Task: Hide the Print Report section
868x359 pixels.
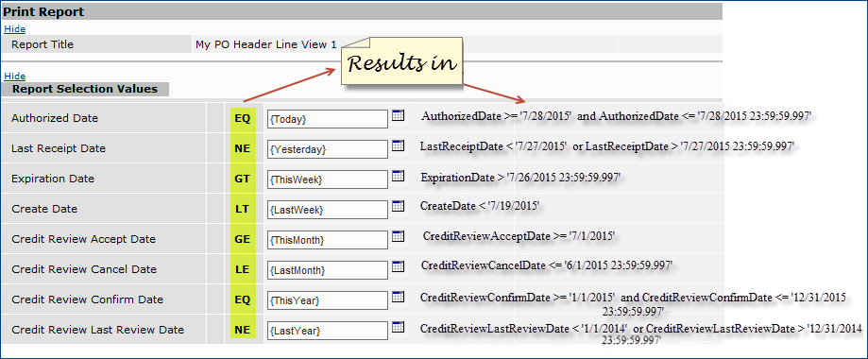Action: click(14, 29)
